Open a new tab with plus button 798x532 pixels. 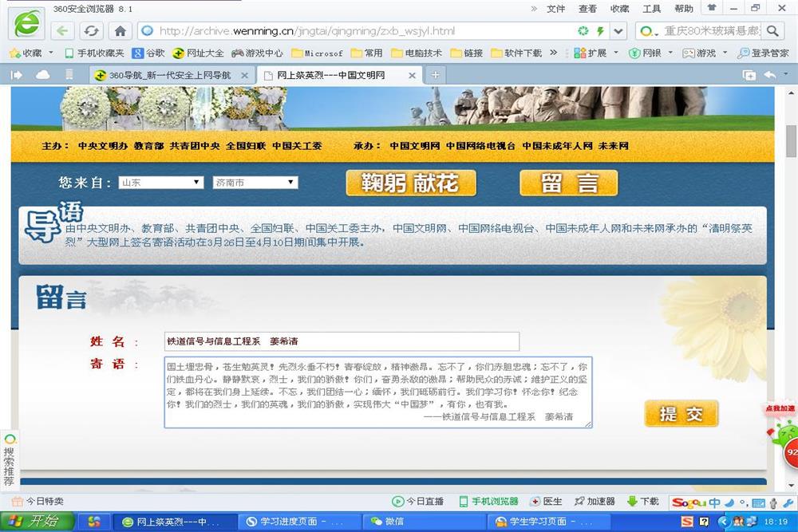[435, 75]
